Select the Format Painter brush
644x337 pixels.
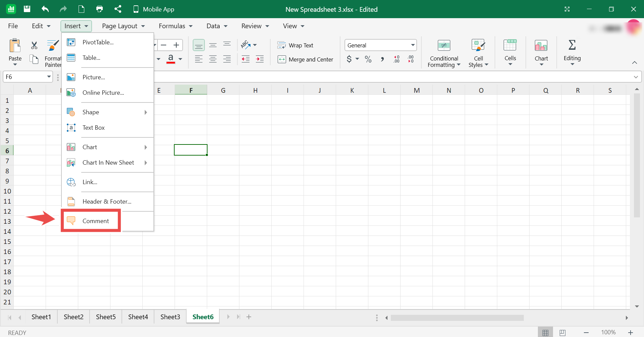pos(53,45)
